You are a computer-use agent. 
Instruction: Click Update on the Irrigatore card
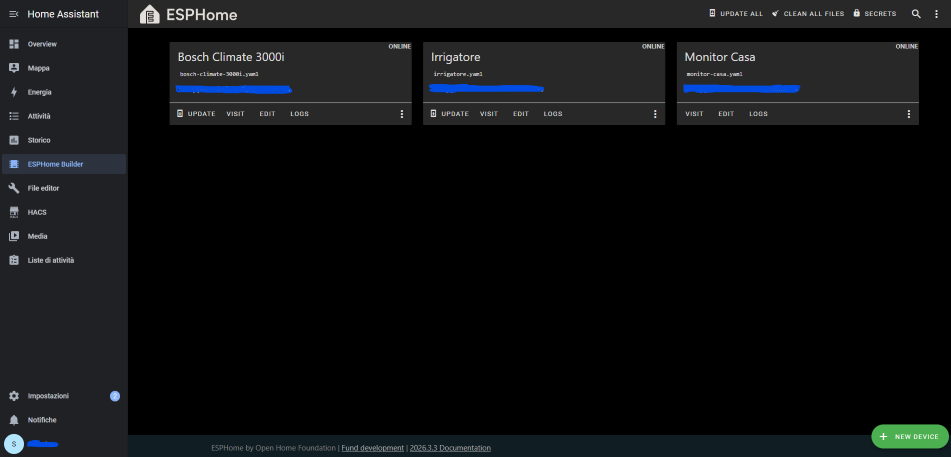(449, 114)
